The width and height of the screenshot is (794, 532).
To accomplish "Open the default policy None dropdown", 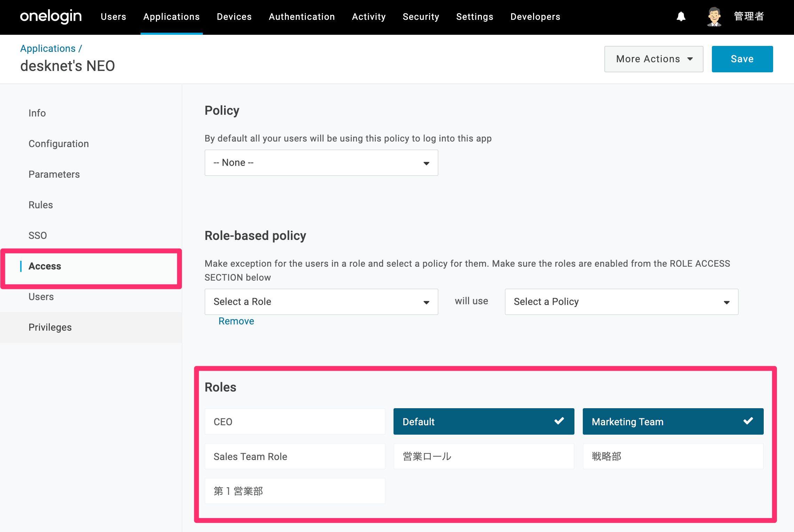I will (321, 163).
